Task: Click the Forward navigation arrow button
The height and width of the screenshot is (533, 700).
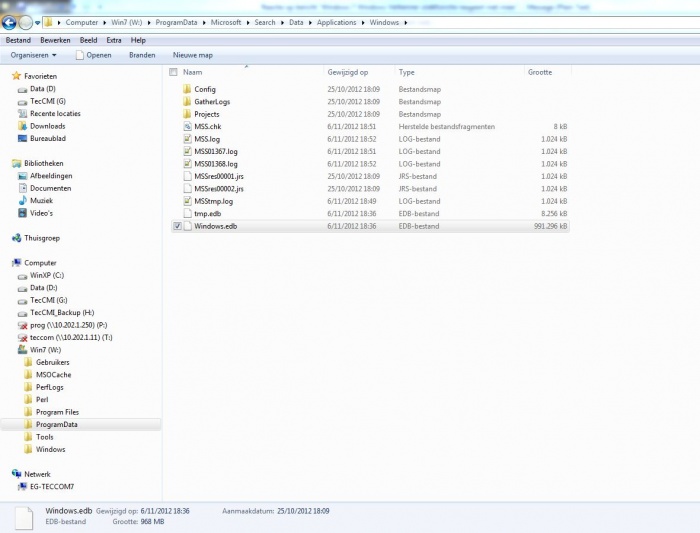Action: pos(26,22)
